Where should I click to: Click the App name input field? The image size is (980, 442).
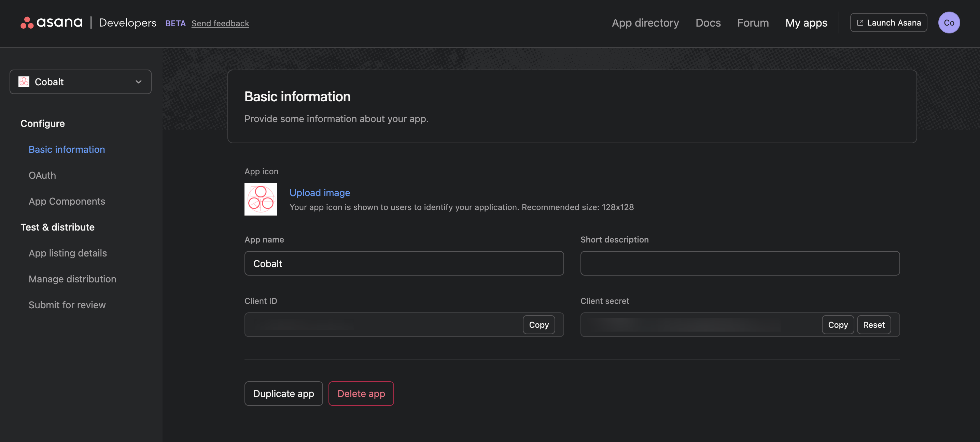[x=404, y=263]
